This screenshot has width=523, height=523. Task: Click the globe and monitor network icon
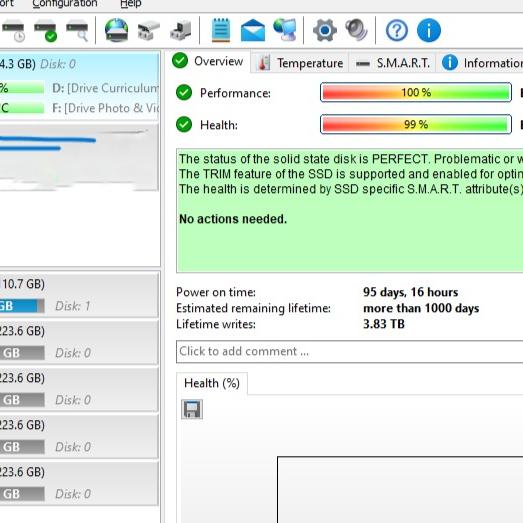(x=285, y=30)
